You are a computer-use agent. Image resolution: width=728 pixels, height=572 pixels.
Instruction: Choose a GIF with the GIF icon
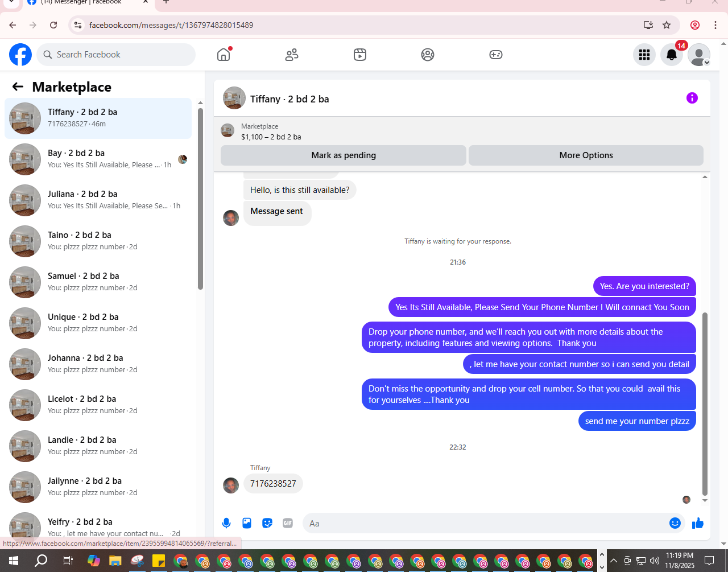pyautogui.click(x=288, y=523)
